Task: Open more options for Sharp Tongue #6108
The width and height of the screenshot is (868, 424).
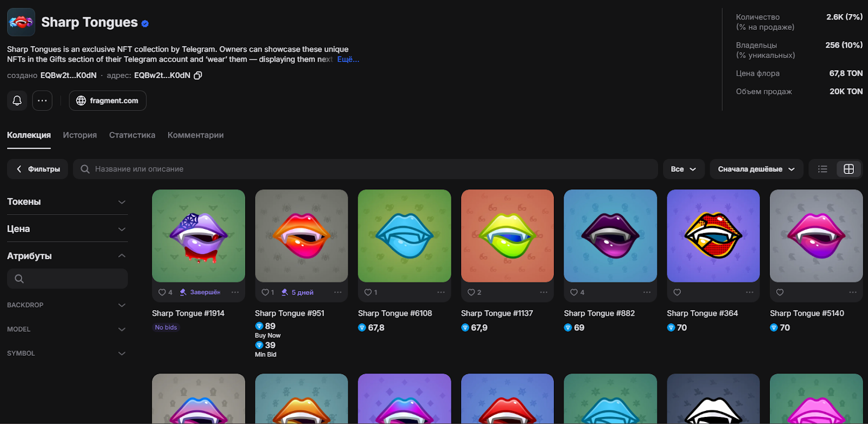Action: (x=441, y=292)
